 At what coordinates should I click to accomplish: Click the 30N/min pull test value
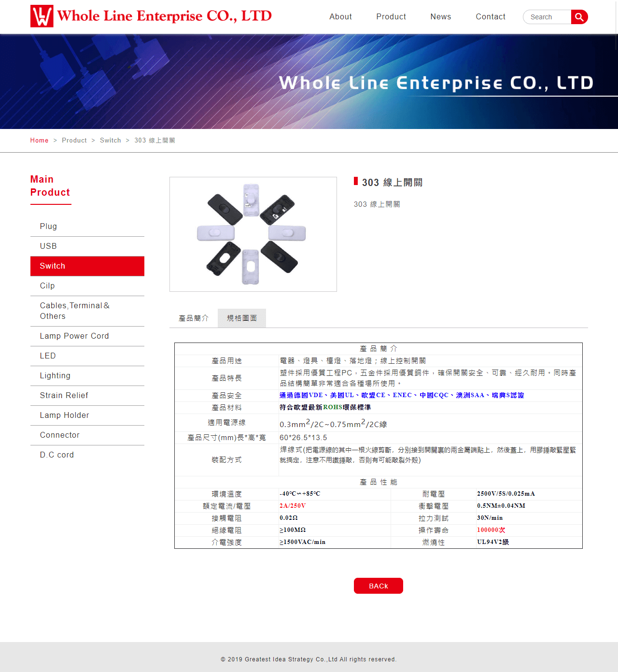(x=490, y=518)
